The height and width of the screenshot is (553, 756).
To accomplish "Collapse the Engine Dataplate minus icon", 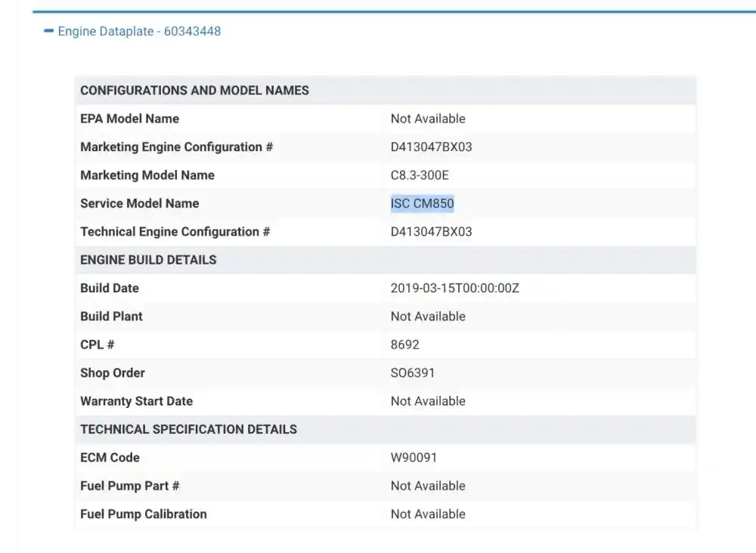I will (x=48, y=31).
